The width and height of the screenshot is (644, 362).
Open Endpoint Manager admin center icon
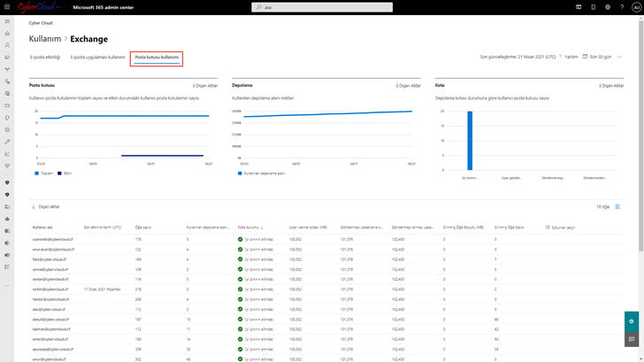click(7, 207)
